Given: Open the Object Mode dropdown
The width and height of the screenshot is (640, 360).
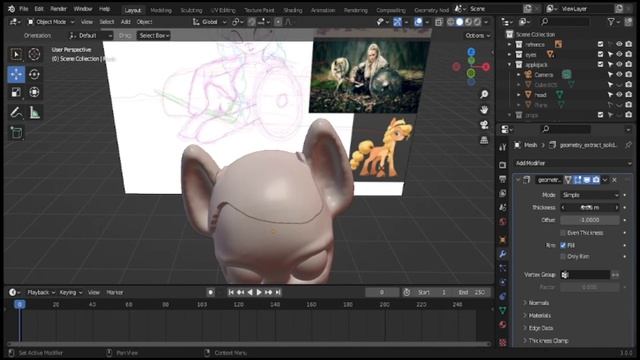Looking at the screenshot, I should pos(51,22).
